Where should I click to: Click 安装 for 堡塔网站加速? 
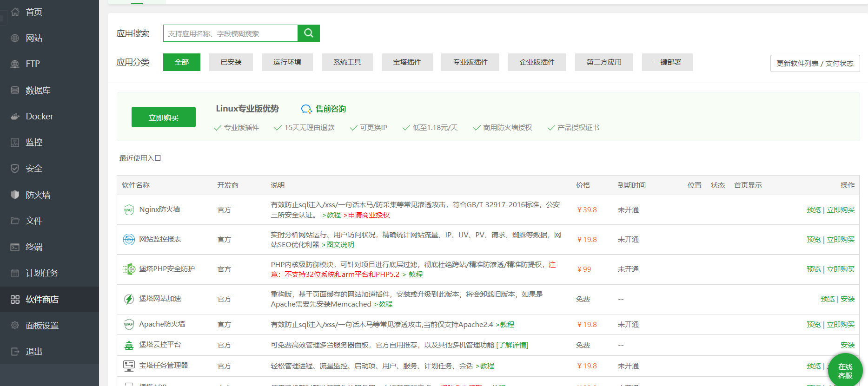click(848, 299)
